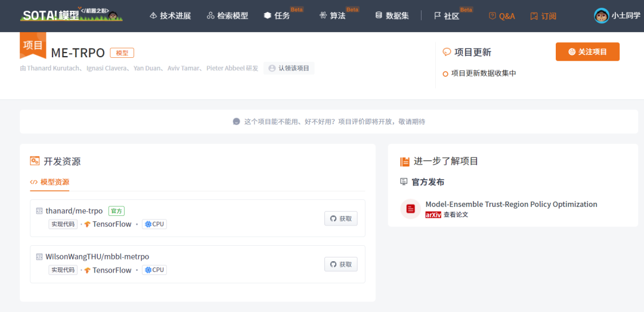Viewport: 644px width, 312px height.
Task: Click the 查看论文 link
Action: click(456, 215)
